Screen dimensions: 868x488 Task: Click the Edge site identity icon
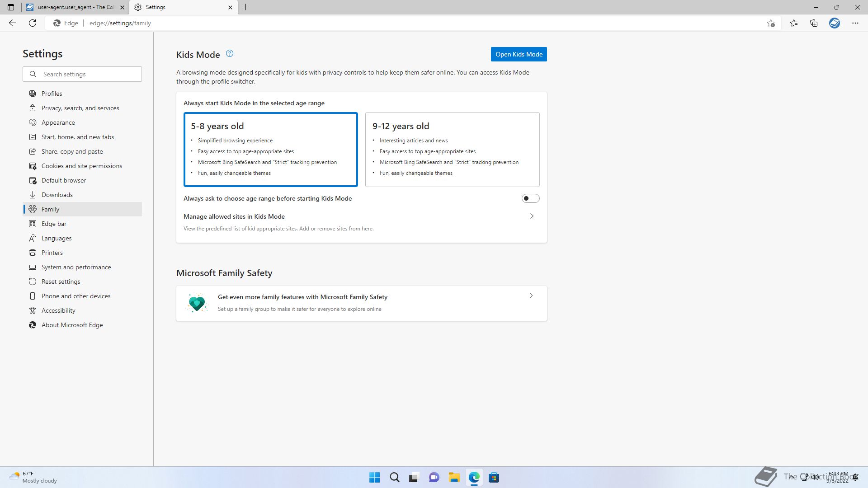66,23
